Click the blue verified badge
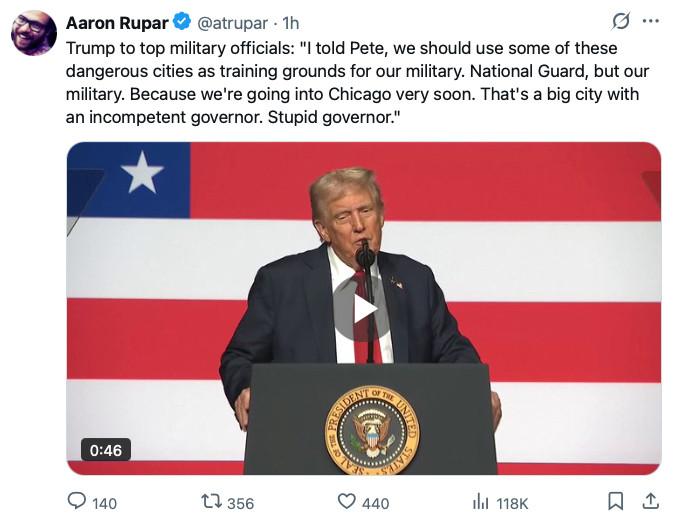The width and height of the screenshot is (677, 522). pyautogui.click(x=181, y=22)
